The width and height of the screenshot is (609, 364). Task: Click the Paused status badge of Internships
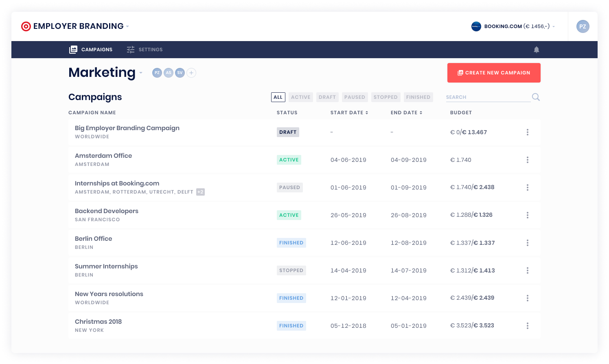click(290, 187)
